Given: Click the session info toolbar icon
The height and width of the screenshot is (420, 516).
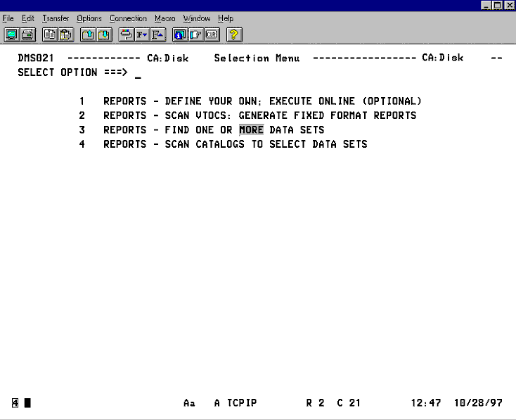Looking at the screenshot, I should pos(180,34).
